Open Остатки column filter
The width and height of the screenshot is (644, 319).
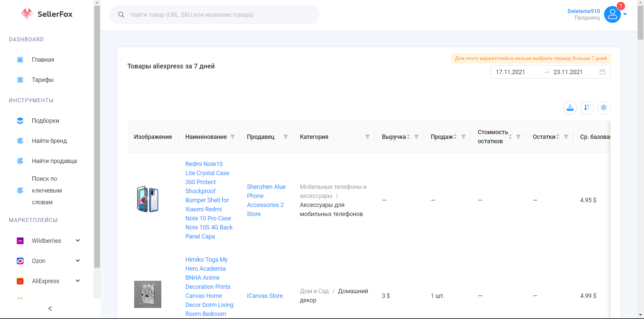click(x=566, y=137)
